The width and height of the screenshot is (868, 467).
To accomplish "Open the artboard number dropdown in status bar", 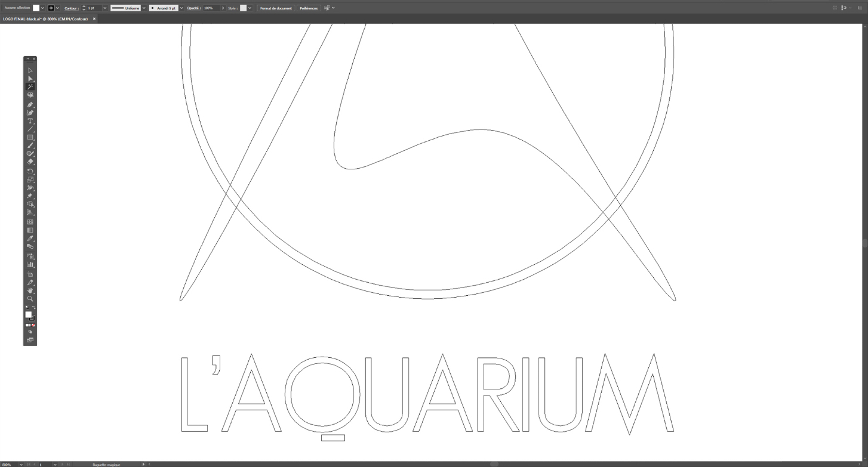I will pyautogui.click(x=55, y=465).
